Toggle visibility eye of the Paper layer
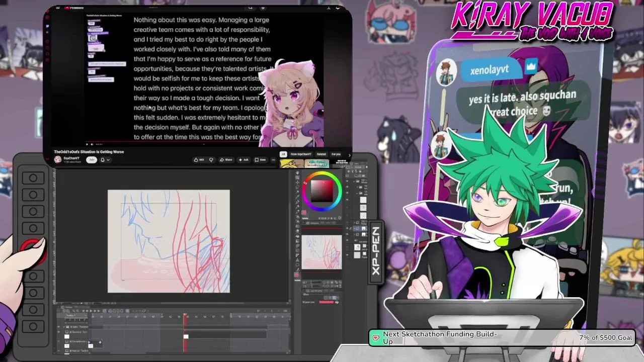The width and height of the screenshot is (644, 362). [x=347, y=255]
